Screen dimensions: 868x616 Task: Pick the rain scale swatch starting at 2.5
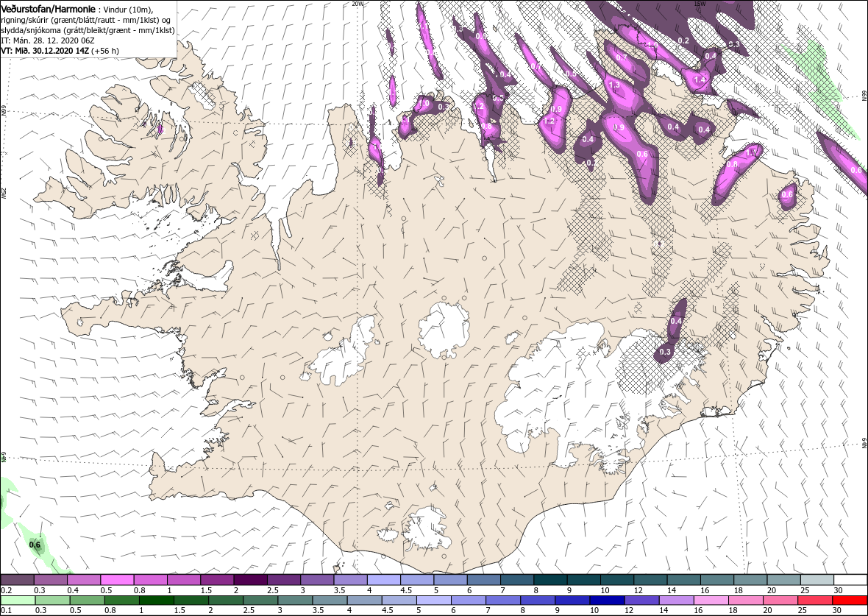click(260, 601)
